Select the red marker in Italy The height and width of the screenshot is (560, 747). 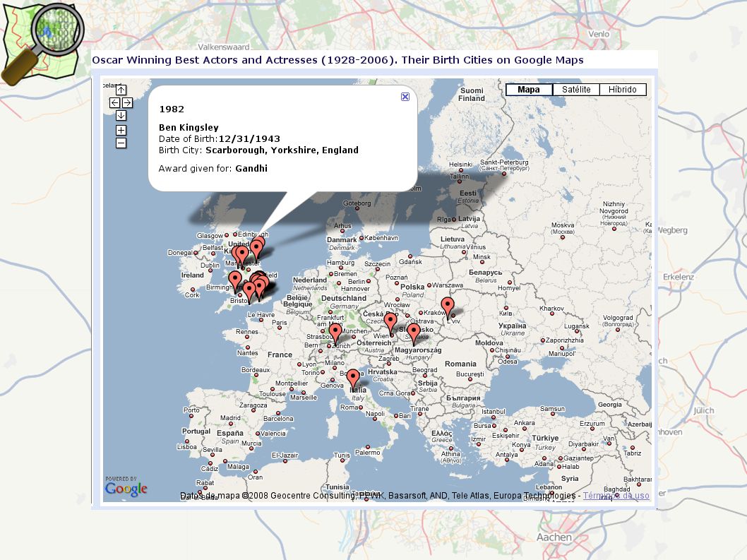coord(353,379)
